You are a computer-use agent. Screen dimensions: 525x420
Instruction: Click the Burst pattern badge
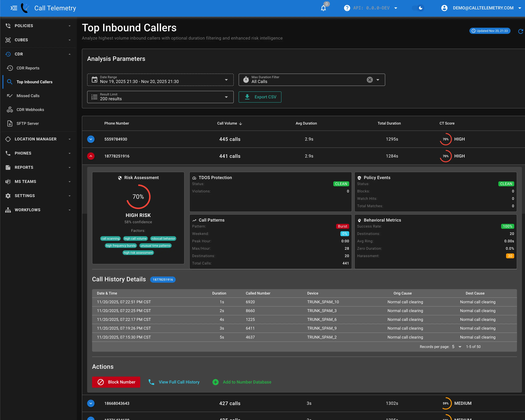[342, 226]
